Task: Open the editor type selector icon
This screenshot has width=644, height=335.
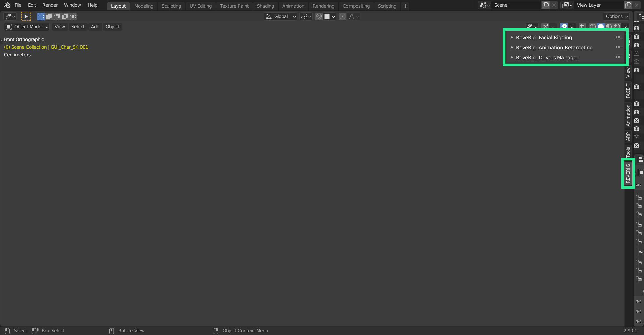Action: coord(9,16)
